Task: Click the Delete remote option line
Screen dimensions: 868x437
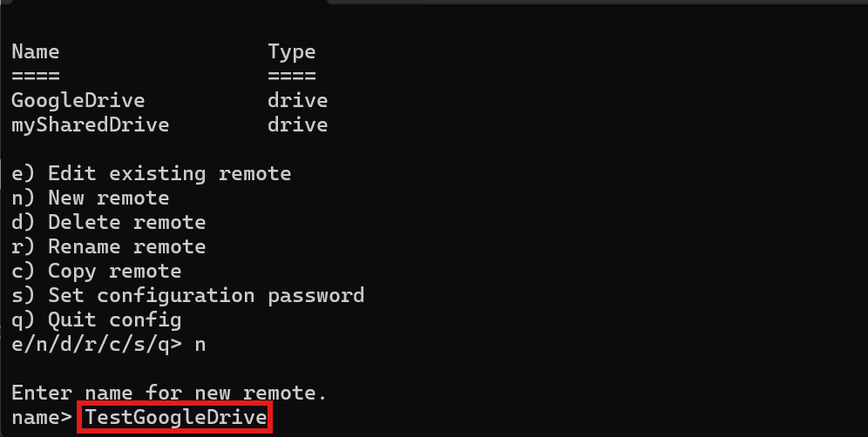Action: 108,222
